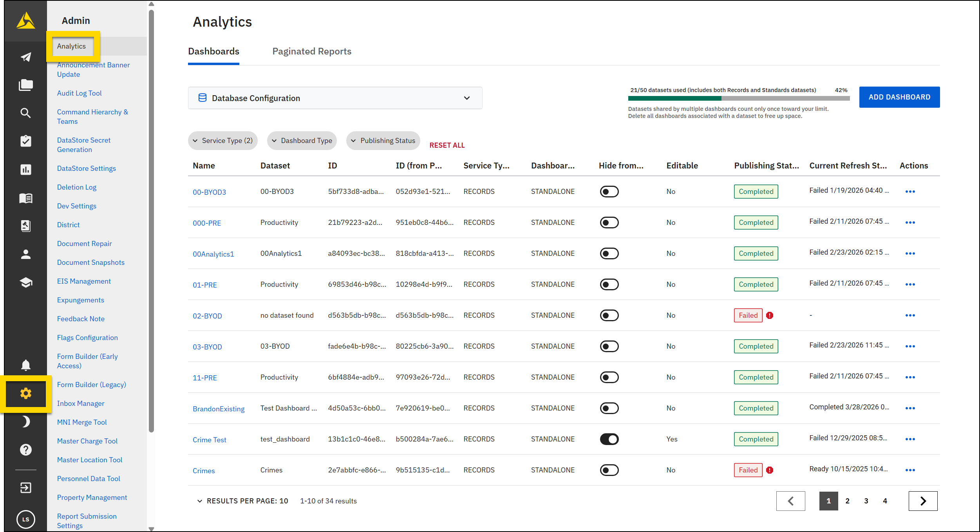Open the BrandonExisting dashboard link
The image size is (980, 532).
tap(219, 408)
